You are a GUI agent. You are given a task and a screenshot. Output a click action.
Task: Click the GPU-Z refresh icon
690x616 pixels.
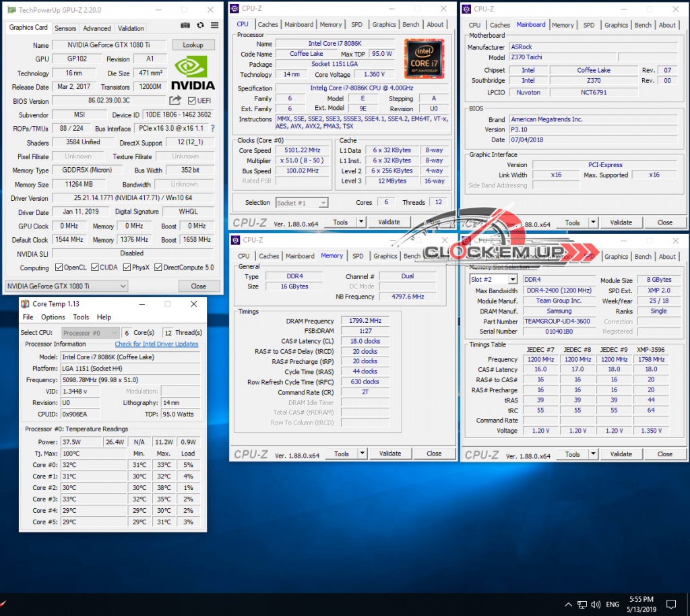pos(200,26)
